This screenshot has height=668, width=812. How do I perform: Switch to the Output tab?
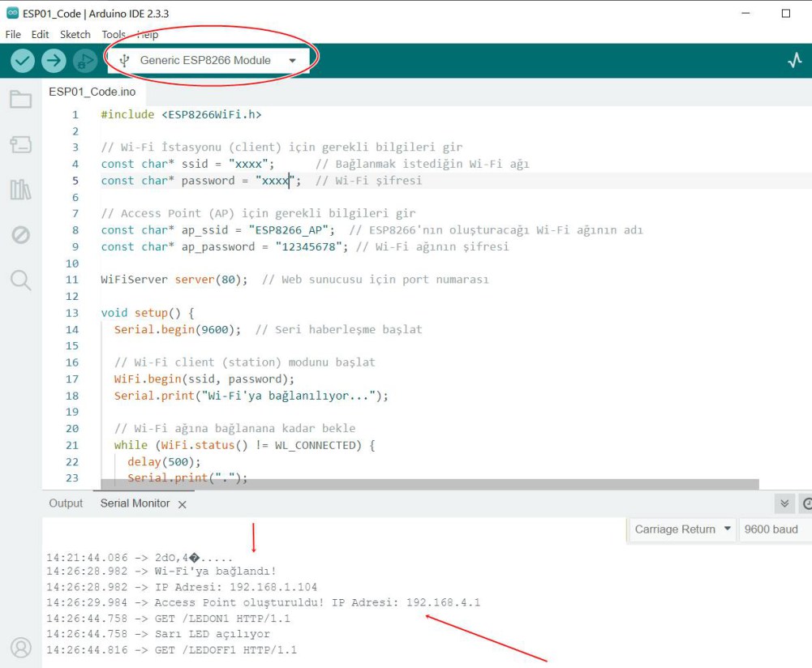tap(66, 503)
